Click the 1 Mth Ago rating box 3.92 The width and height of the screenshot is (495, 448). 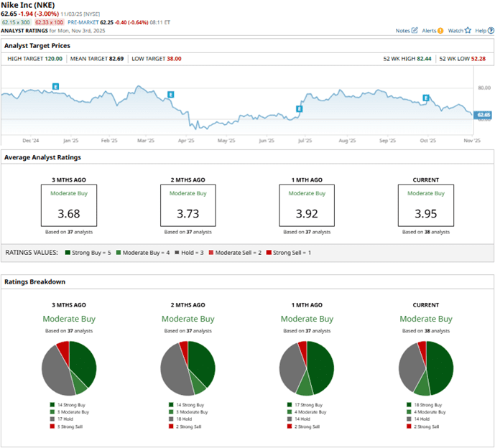click(x=307, y=205)
